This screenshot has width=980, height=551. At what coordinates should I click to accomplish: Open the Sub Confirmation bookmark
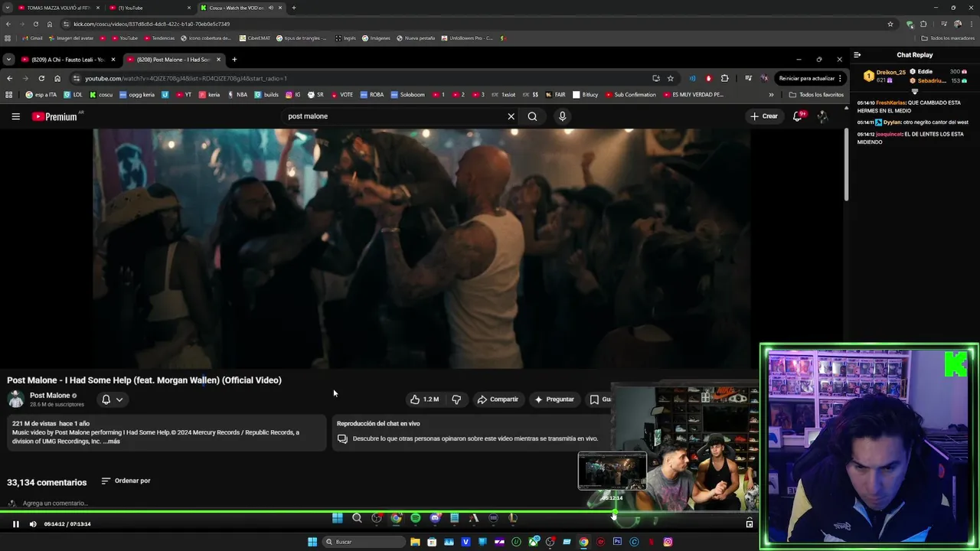tap(630, 95)
